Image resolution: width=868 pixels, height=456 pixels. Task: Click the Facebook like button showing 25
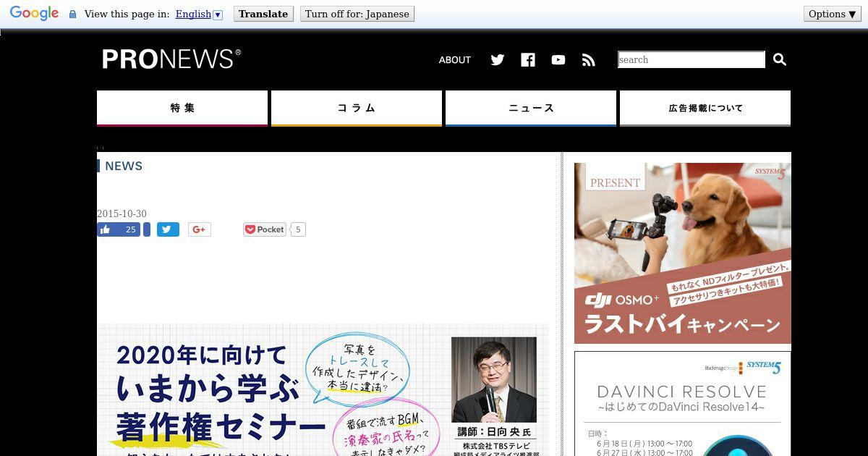pos(119,229)
